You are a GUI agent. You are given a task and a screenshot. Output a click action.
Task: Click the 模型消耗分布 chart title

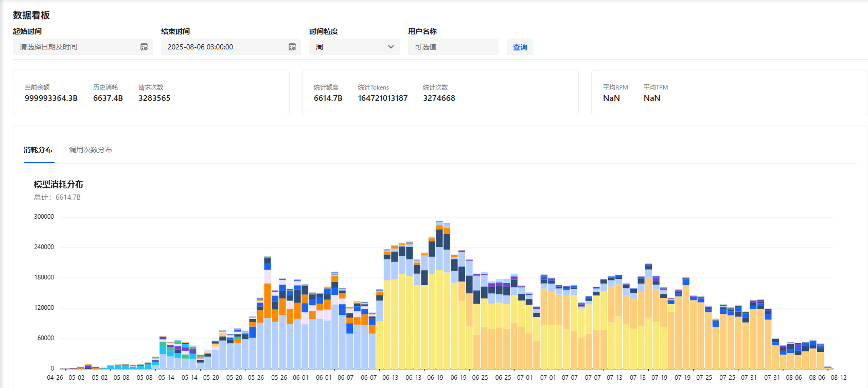[59, 184]
